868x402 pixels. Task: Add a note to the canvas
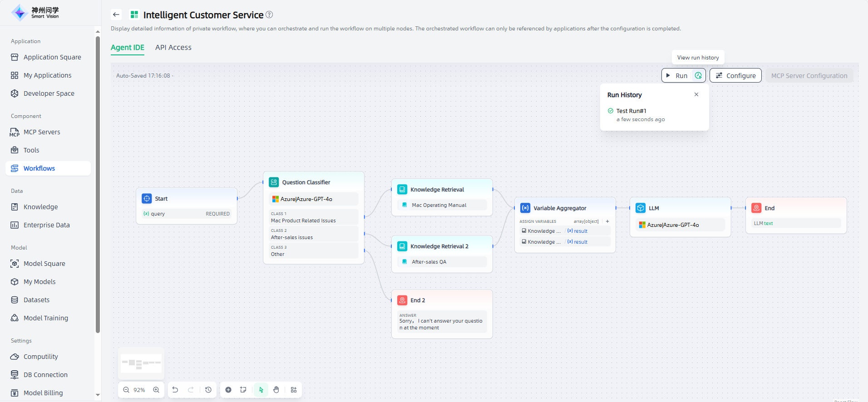pyautogui.click(x=243, y=390)
